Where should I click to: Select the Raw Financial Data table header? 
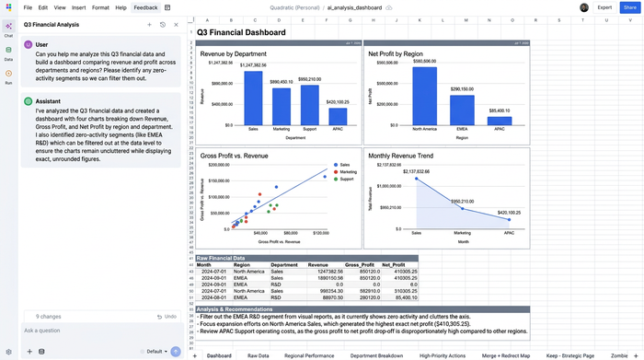306,258
